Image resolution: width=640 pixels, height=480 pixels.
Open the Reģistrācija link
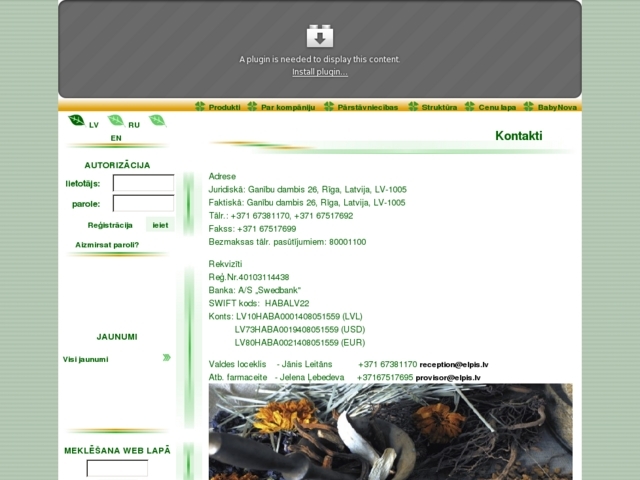[110, 225]
